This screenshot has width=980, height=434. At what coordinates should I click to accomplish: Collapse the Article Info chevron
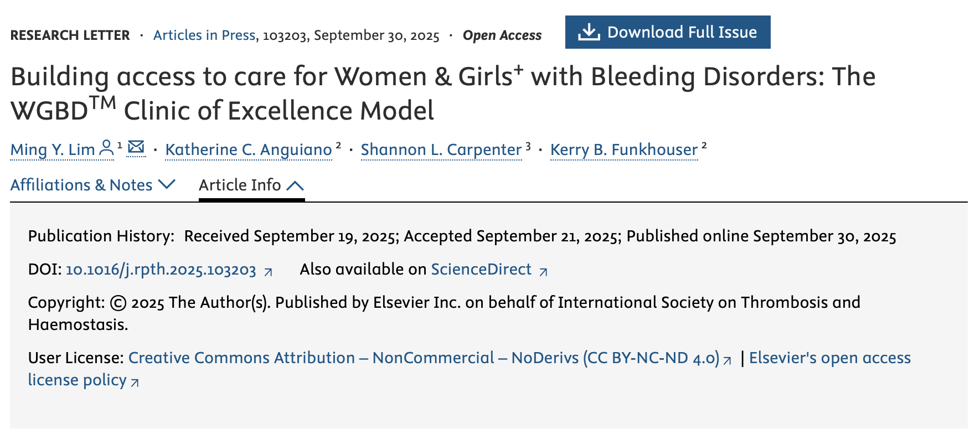click(295, 185)
